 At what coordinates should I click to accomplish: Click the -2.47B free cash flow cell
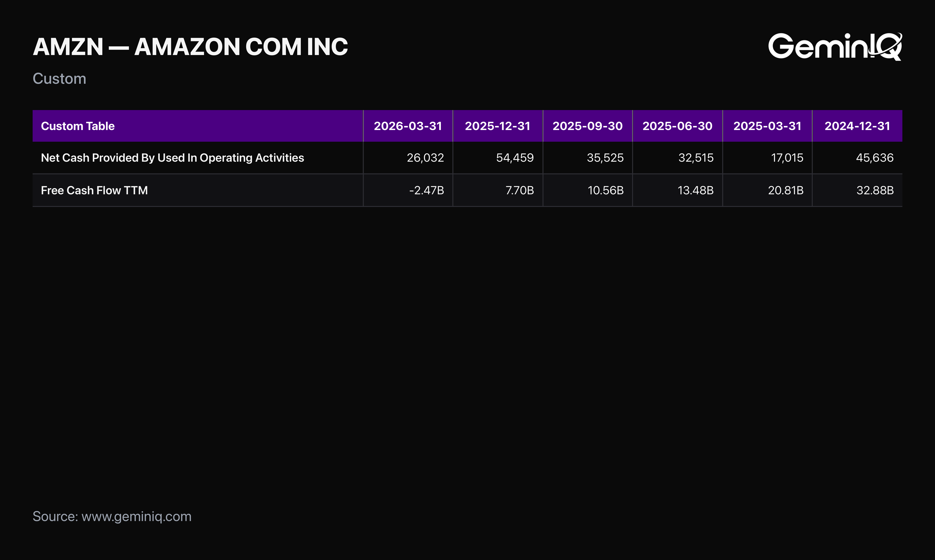tap(426, 190)
